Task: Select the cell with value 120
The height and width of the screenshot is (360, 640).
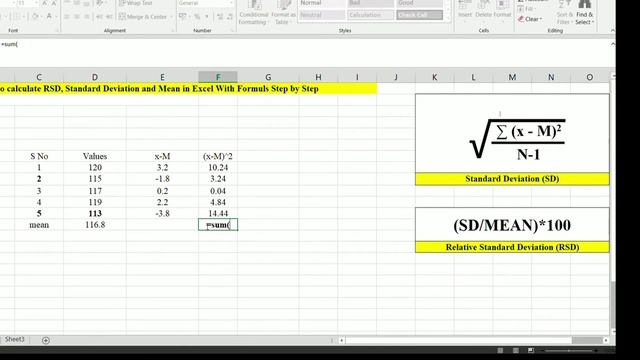Action: (95, 167)
